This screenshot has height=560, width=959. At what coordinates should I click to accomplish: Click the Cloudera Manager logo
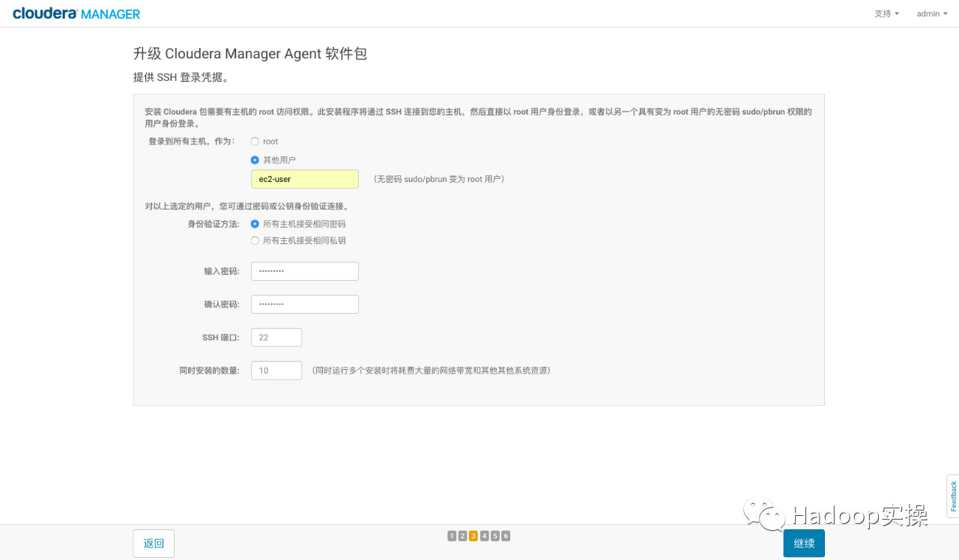pyautogui.click(x=76, y=13)
